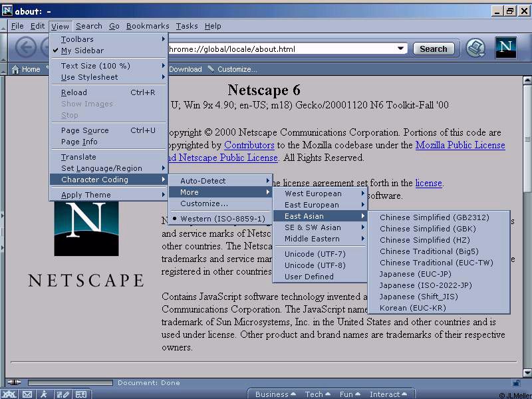Click the Home icon on personal toolbar

(15, 70)
